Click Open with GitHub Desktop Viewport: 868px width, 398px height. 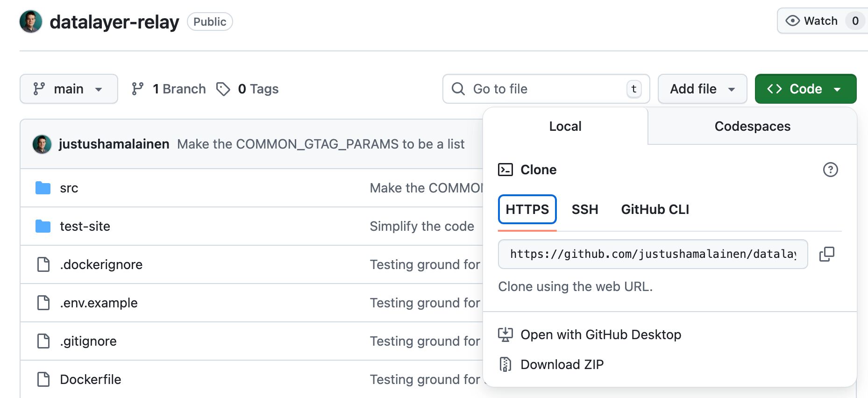(600, 334)
